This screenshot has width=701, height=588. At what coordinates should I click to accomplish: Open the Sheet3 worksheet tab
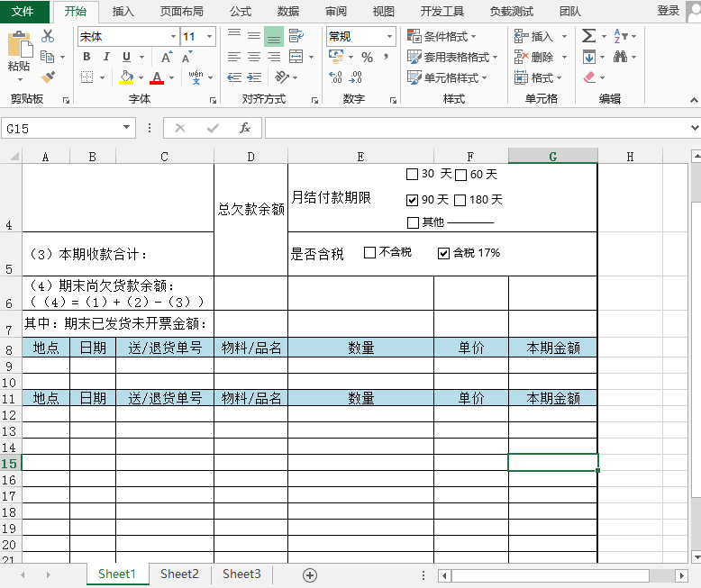click(241, 574)
